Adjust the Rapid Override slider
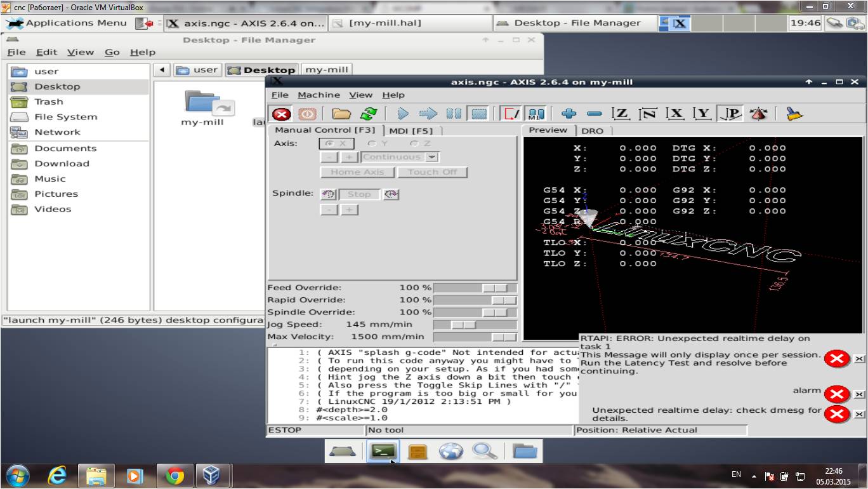This screenshot has width=868, height=489. point(475,300)
